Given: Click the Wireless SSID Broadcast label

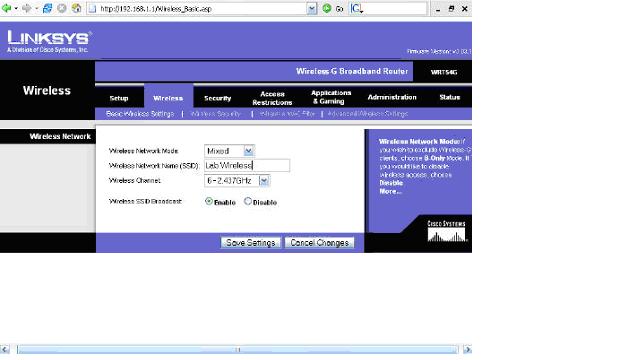Looking at the screenshot, I should coord(145,201).
